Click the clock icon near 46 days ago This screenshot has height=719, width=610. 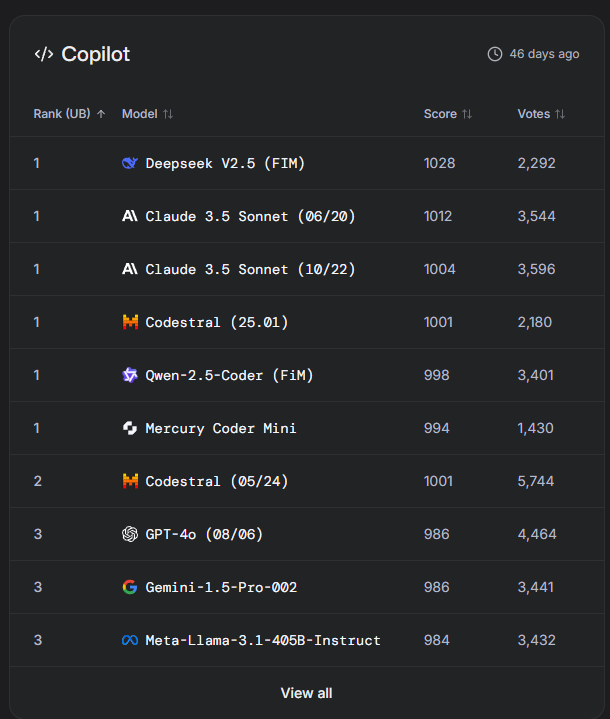494,54
